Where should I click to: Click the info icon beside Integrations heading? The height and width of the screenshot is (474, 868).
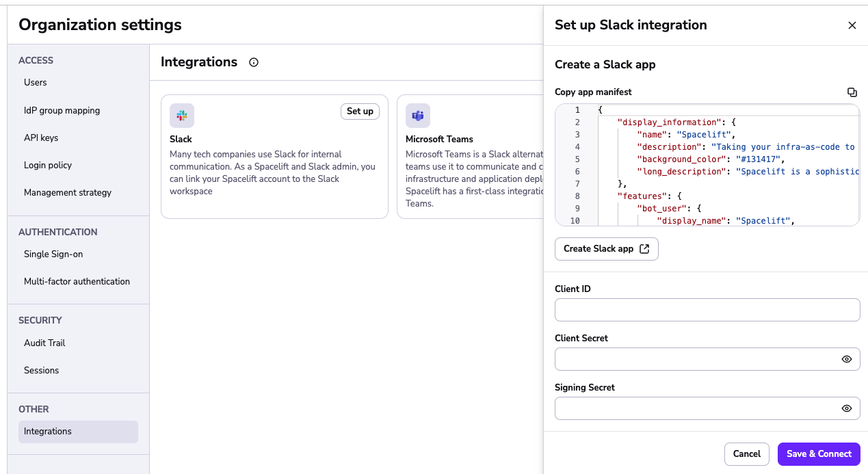click(x=253, y=62)
